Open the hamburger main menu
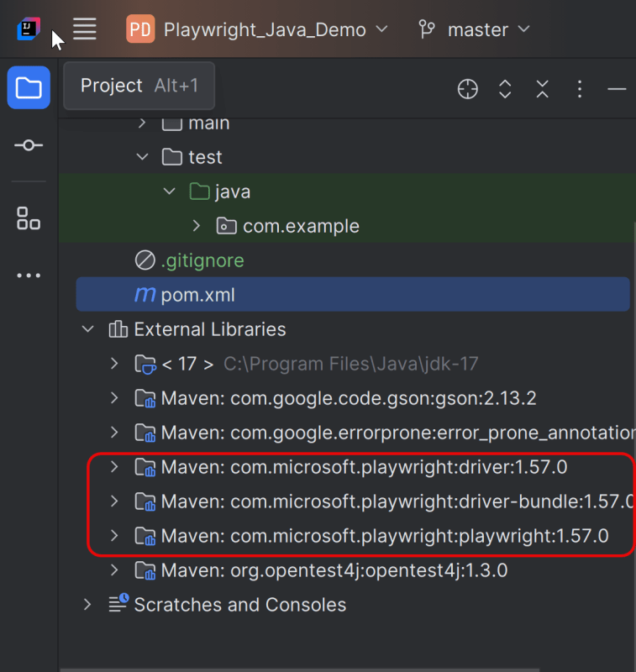The image size is (636, 672). [85, 29]
